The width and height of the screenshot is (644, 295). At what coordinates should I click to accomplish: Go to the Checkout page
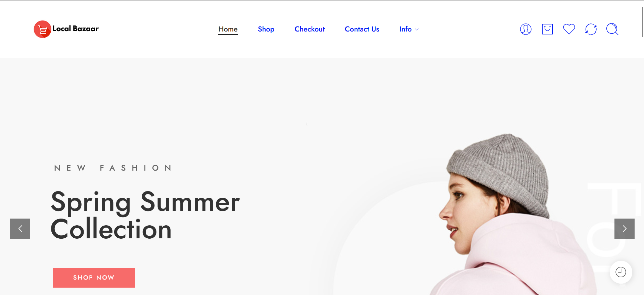click(310, 29)
